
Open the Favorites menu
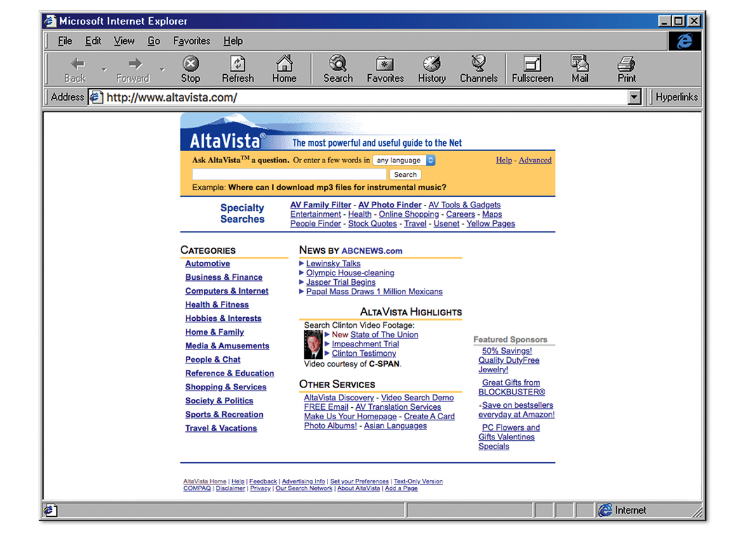(191, 41)
